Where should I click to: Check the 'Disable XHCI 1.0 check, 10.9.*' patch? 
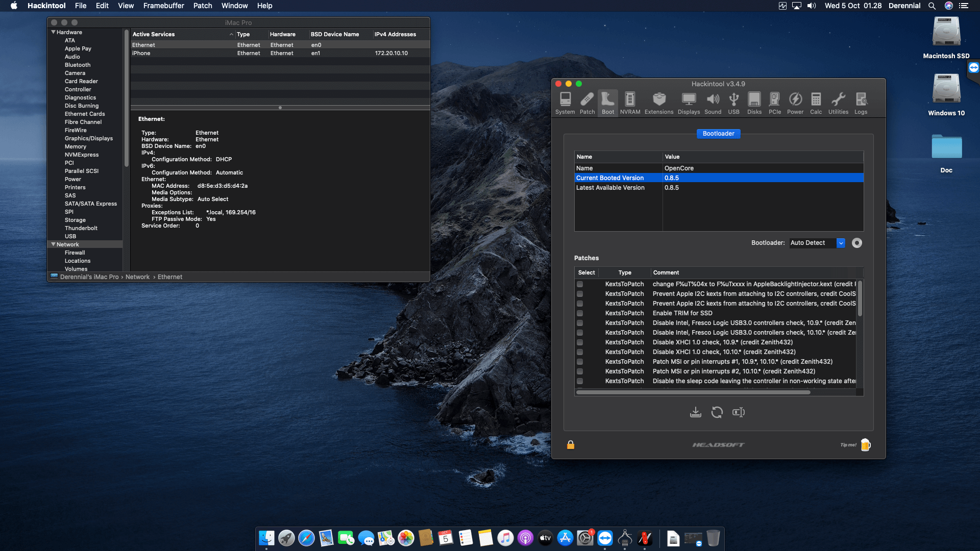[580, 342]
